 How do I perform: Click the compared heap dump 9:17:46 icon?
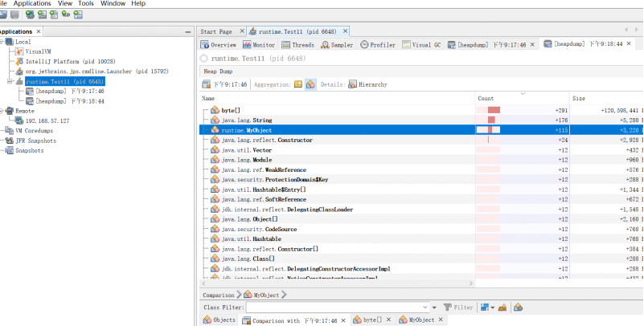pyautogui.click(x=206, y=84)
